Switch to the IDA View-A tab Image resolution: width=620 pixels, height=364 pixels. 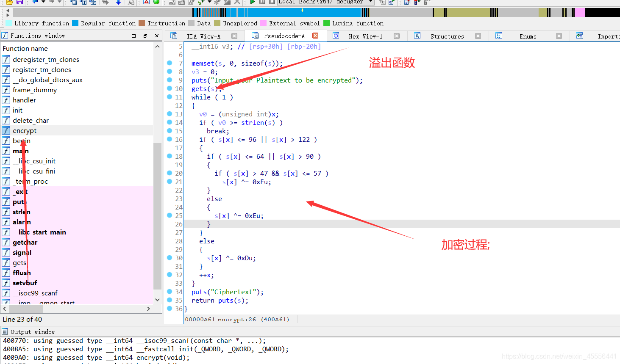pos(203,36)
